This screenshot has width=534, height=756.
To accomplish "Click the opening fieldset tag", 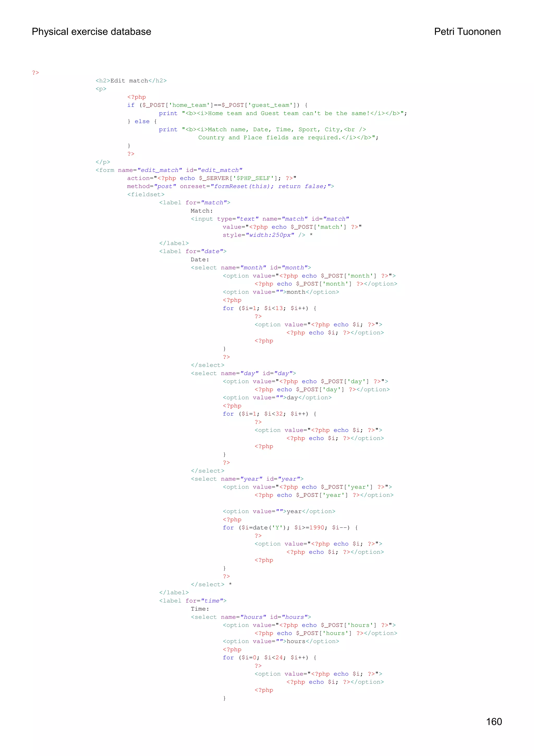I will click(x=146, y=194).
